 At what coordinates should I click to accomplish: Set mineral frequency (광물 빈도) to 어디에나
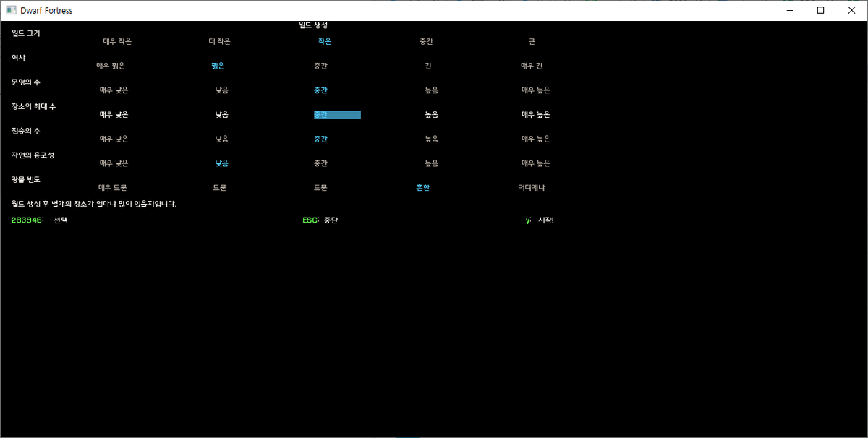pos(532,187)
